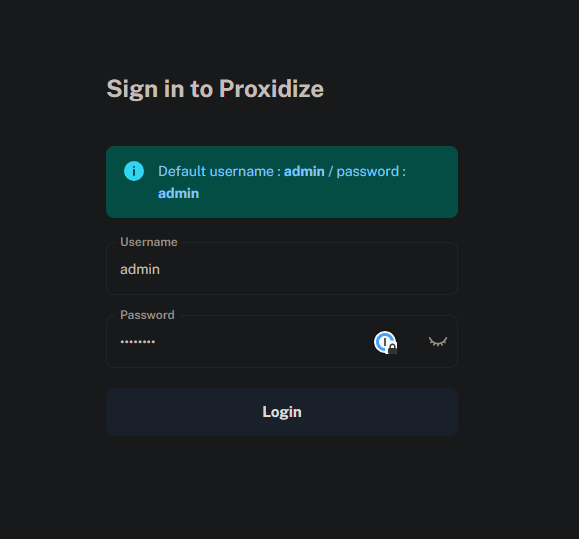Show the password using the closed-eye icon
579x539 pixels.
click(x=438, y=341)
